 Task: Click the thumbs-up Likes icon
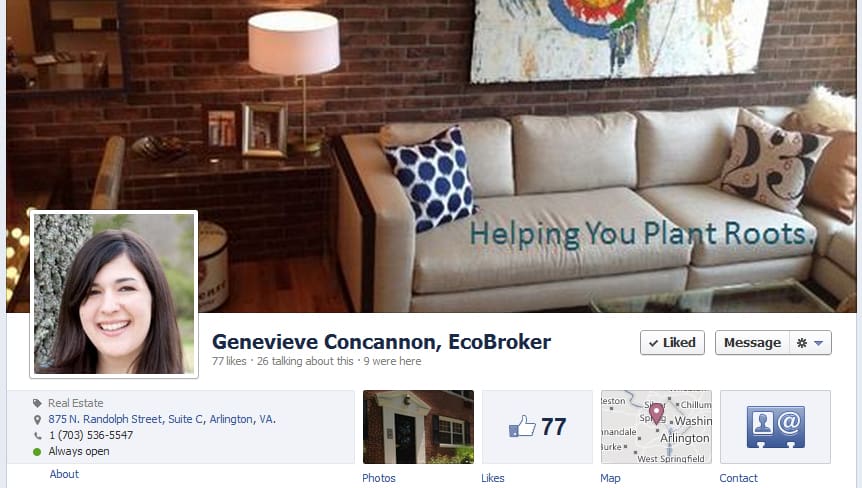coord(522,426)
